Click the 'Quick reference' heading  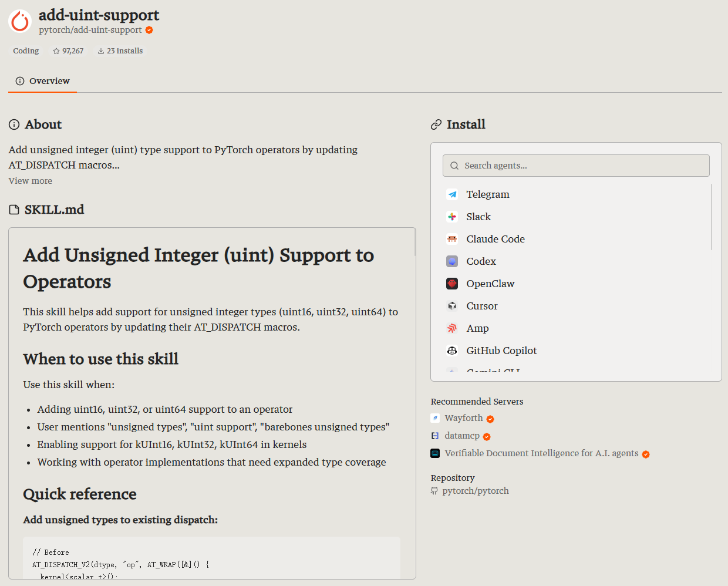point(80,494)
